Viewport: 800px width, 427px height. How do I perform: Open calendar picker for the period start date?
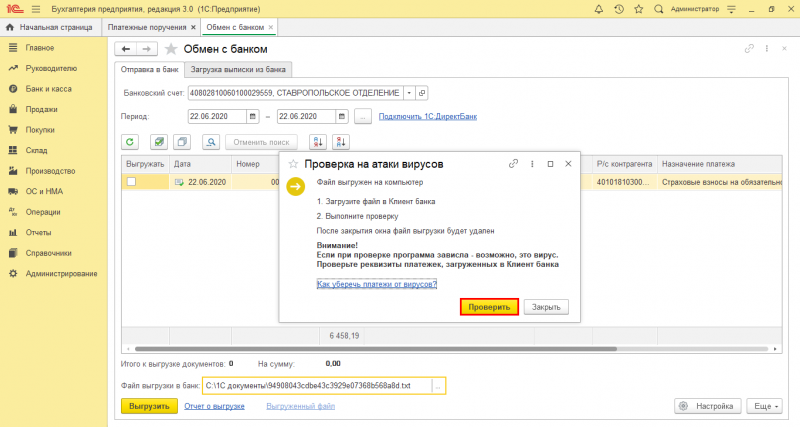tap(253, 116)
